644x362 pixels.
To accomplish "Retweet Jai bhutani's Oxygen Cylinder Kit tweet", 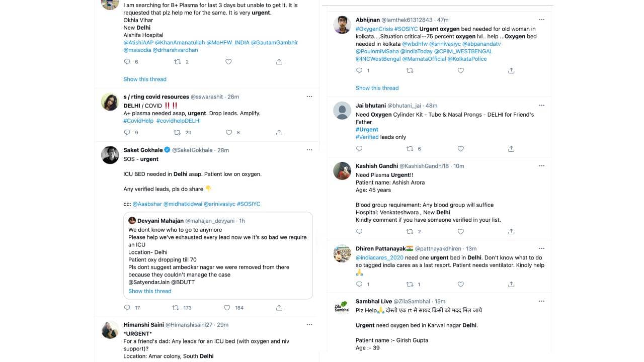I will point(410,149).
